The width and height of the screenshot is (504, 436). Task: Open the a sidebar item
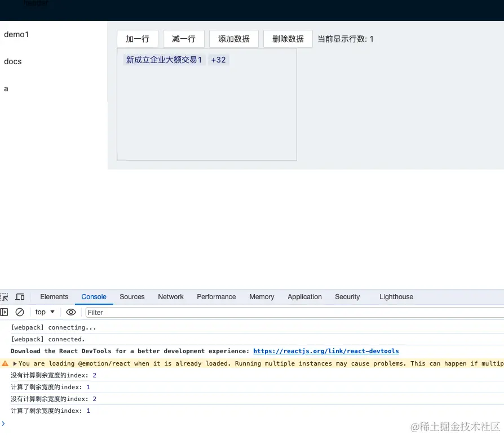pyautogui.click(x=6, y=89)
